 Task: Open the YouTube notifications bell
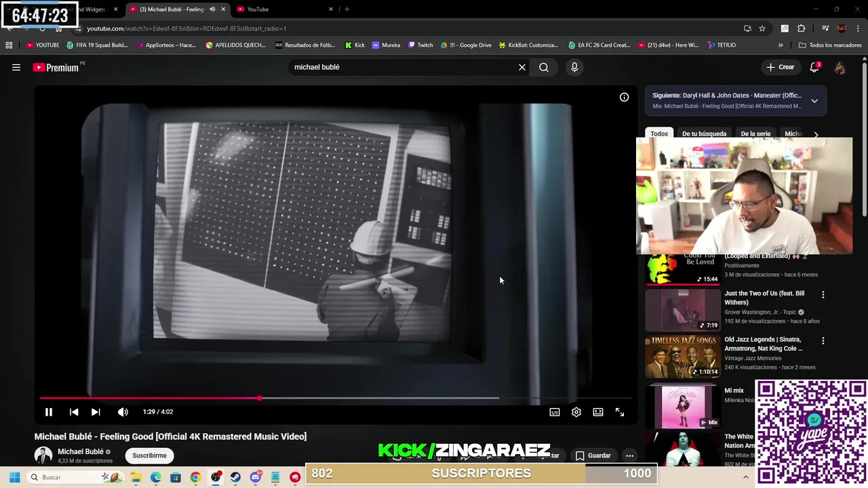[814, 67]
